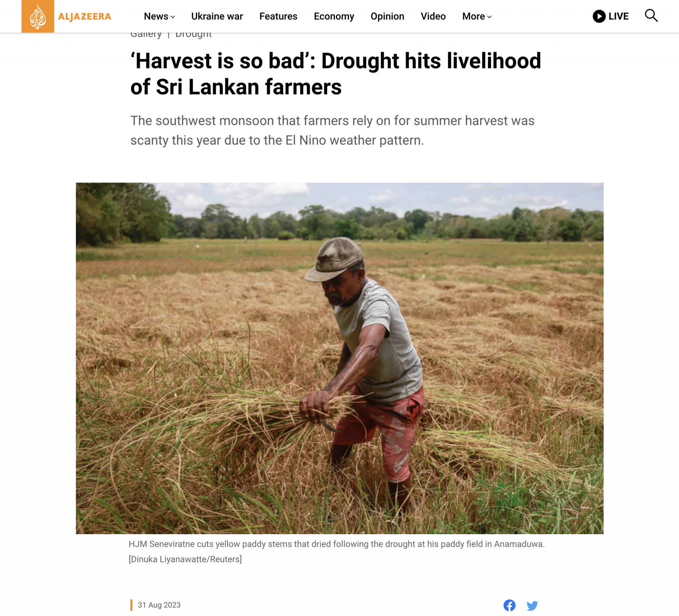Screen dimensions: 679x616
Task: Click the Drought topic breadcrumb
Action: tap(193, 34)
